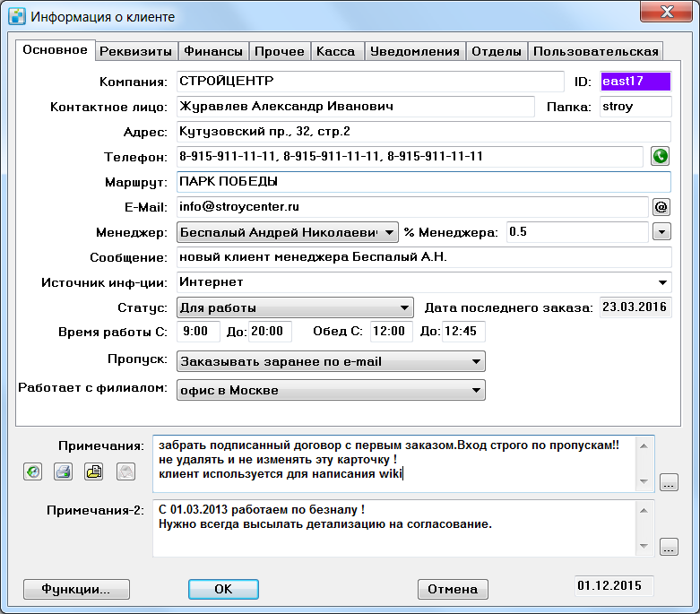The image size is (700, 614).
Task: Confirm with the OK button
Action: (223, 589)
